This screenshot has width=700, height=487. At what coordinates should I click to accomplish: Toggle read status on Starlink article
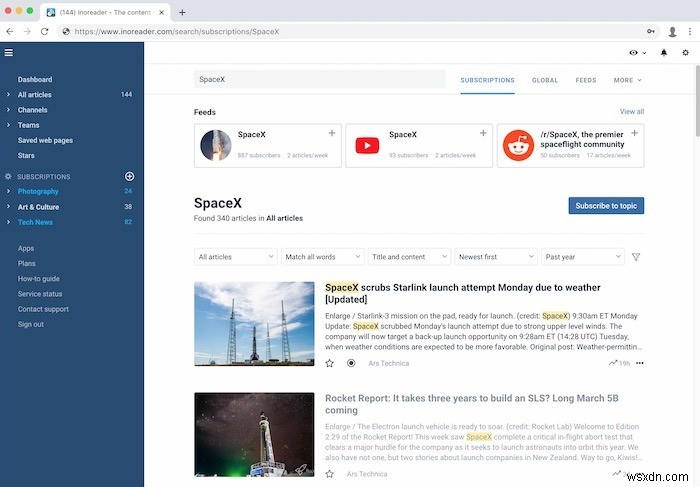coord(351,363)
